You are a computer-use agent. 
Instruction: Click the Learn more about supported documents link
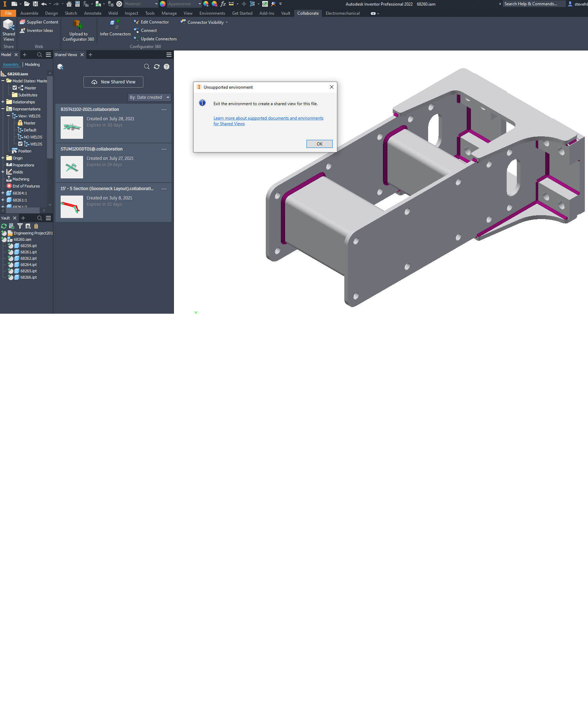pyautogui.click(x=268, y=118)
